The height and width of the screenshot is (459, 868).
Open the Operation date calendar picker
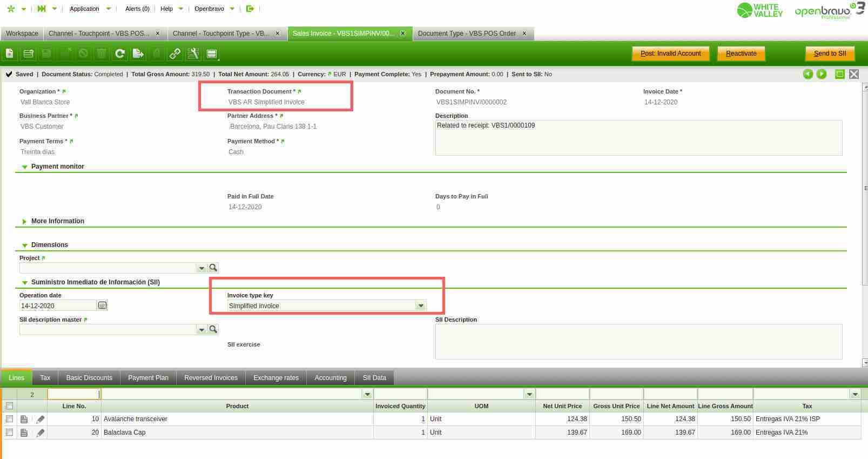[x=102, y=305]
